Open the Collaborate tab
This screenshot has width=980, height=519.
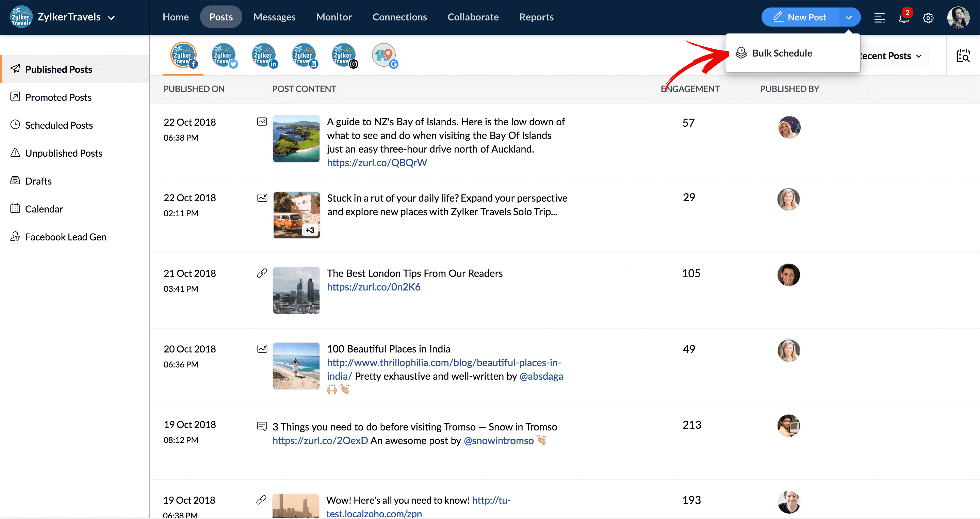473,17
